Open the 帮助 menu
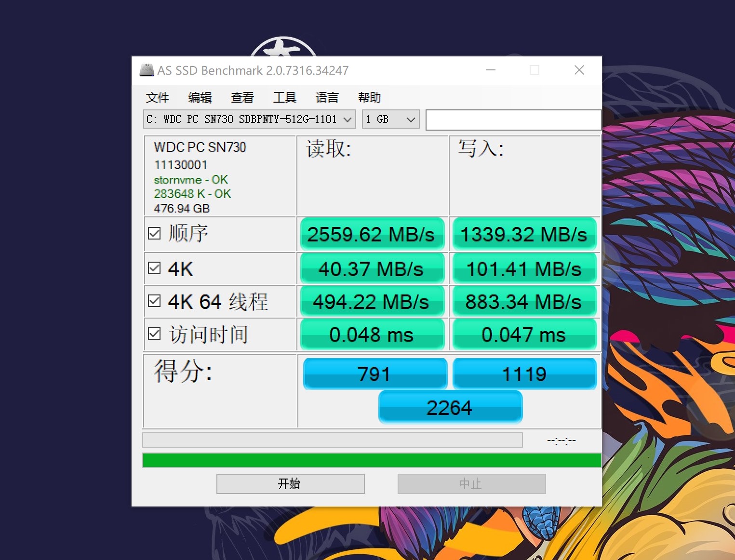The width and height of the screenshot is (735, 560). point(369,97)
